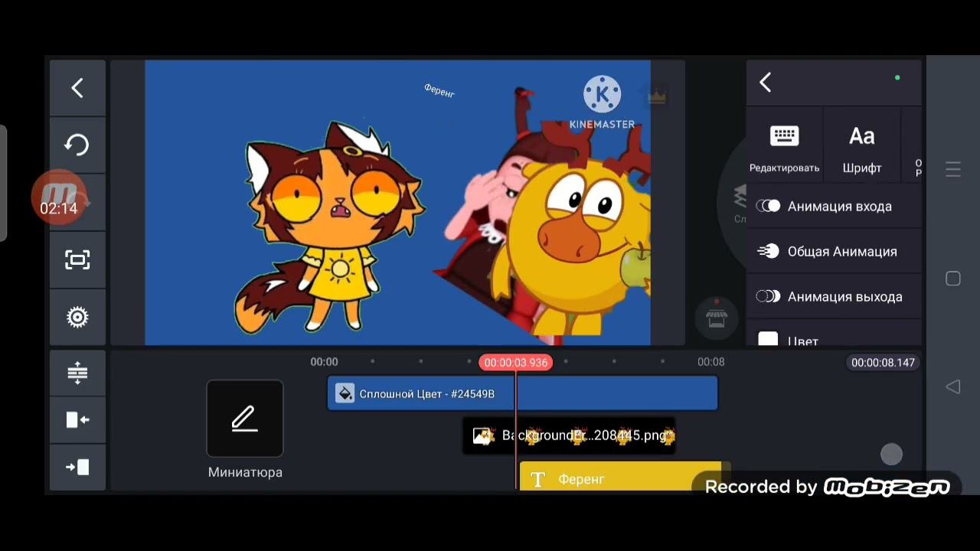Jump to the start of the timeline
This screenshot has height=551, width=980.
pos(77,419)
